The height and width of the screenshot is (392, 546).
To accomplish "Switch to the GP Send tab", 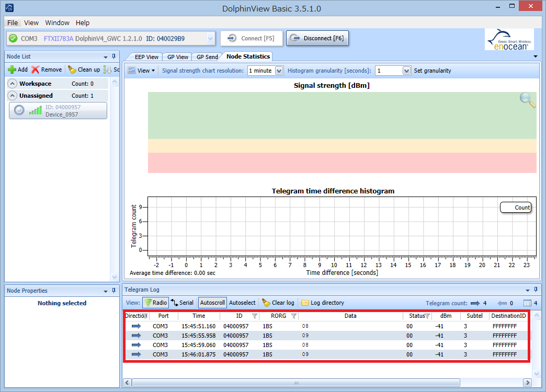I will pyautogui.click(x=207, y=57).
